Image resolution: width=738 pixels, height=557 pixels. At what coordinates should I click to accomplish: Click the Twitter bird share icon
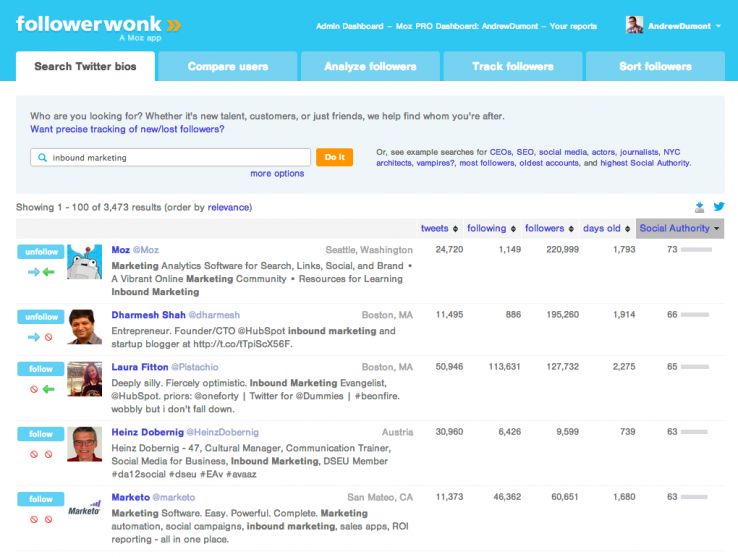(x=718, y=207)
